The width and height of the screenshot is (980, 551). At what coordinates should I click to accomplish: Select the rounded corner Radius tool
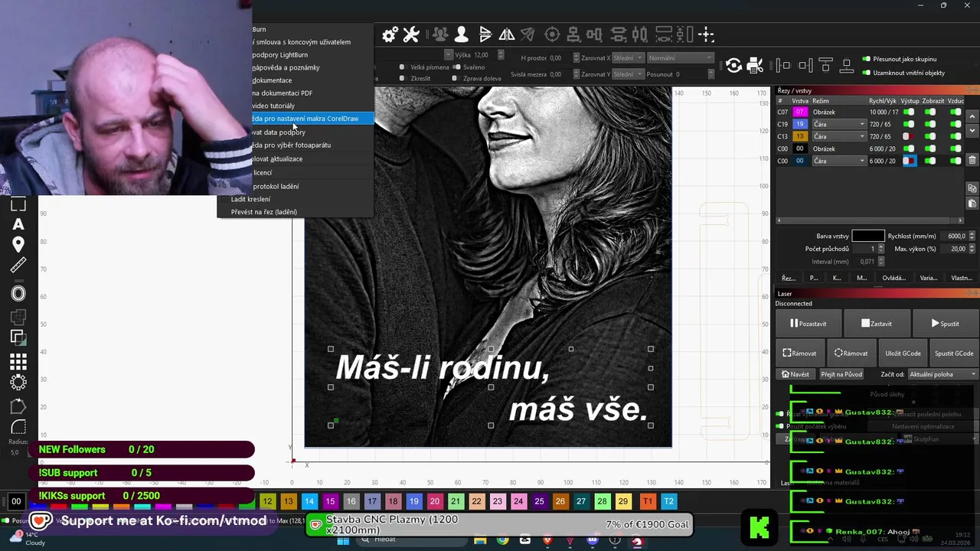[18, 427]
